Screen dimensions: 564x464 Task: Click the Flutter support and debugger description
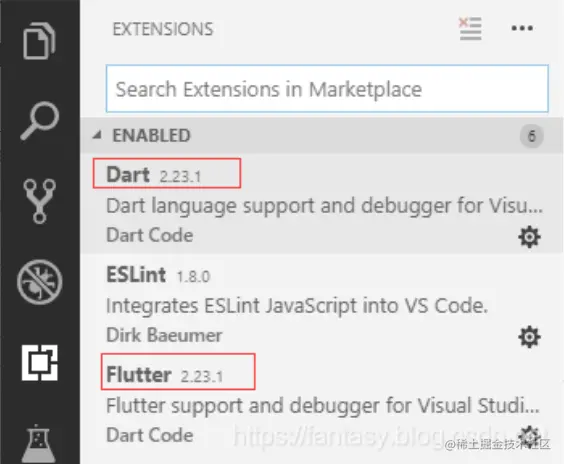coord(323,406)
